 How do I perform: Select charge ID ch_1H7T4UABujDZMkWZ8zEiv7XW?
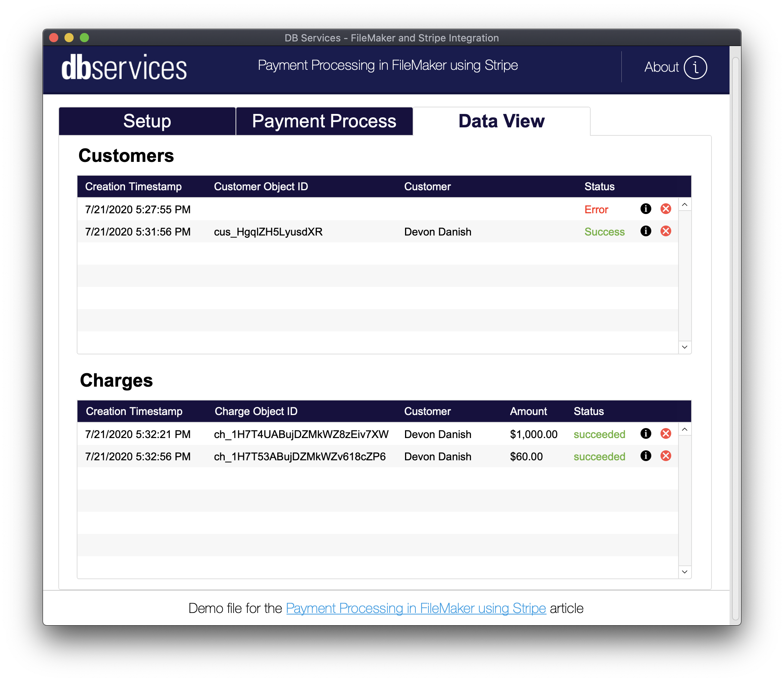point(301,434)
